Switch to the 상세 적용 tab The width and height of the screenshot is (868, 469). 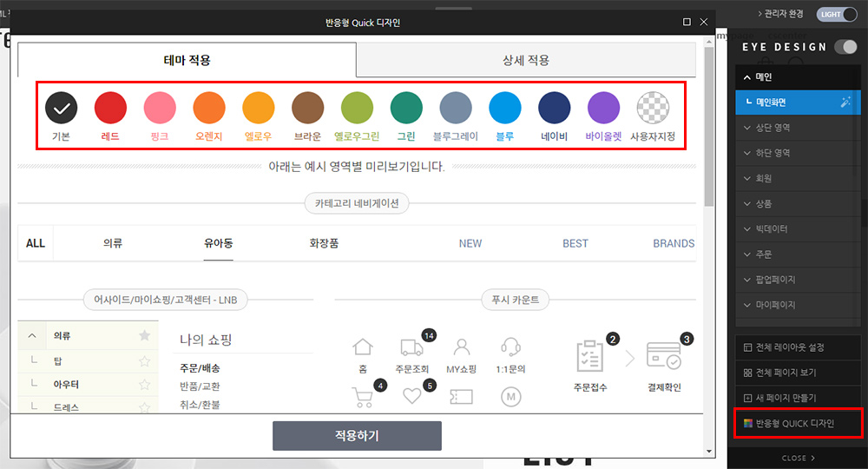point(526,60)
